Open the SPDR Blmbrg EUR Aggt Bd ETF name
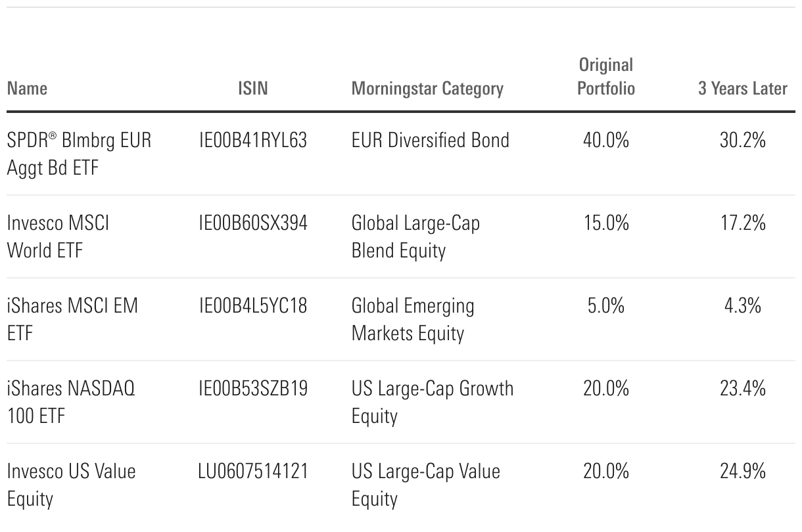 [x=79, y=154]
